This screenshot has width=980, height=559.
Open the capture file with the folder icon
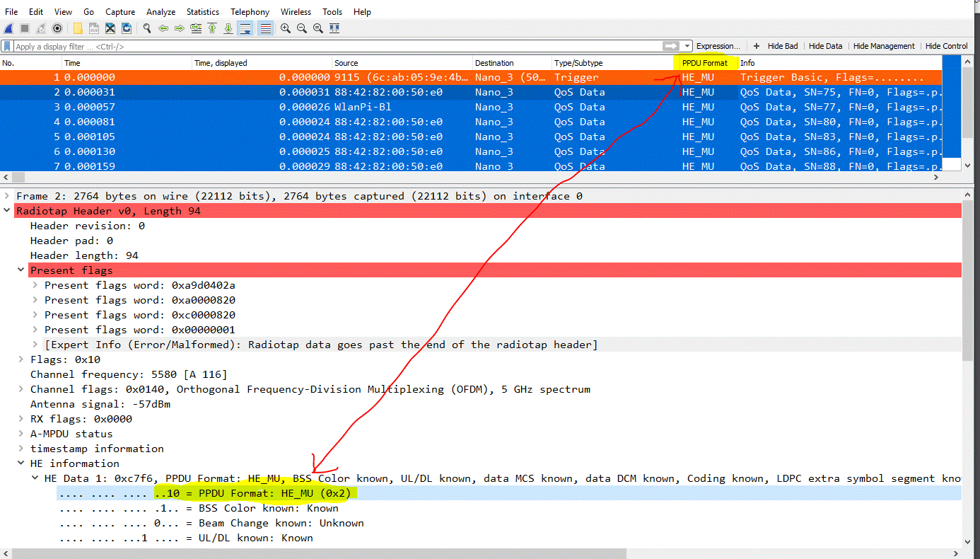(x=78, y=28)
